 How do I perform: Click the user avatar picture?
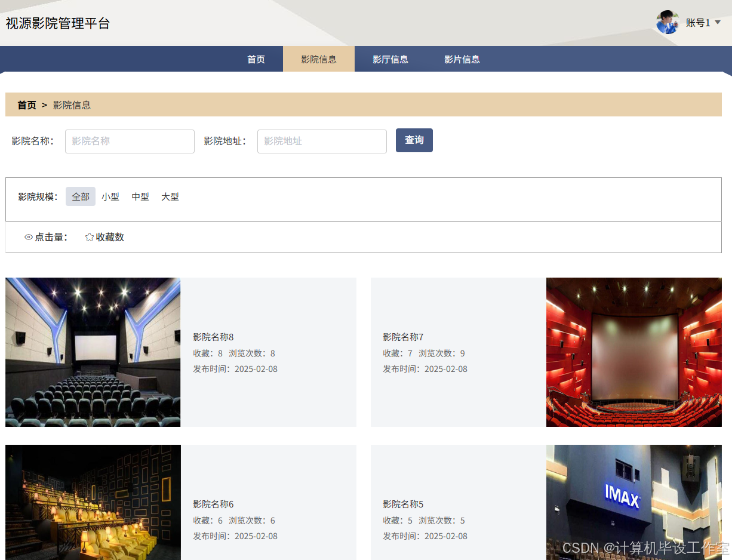pos(668,22)
